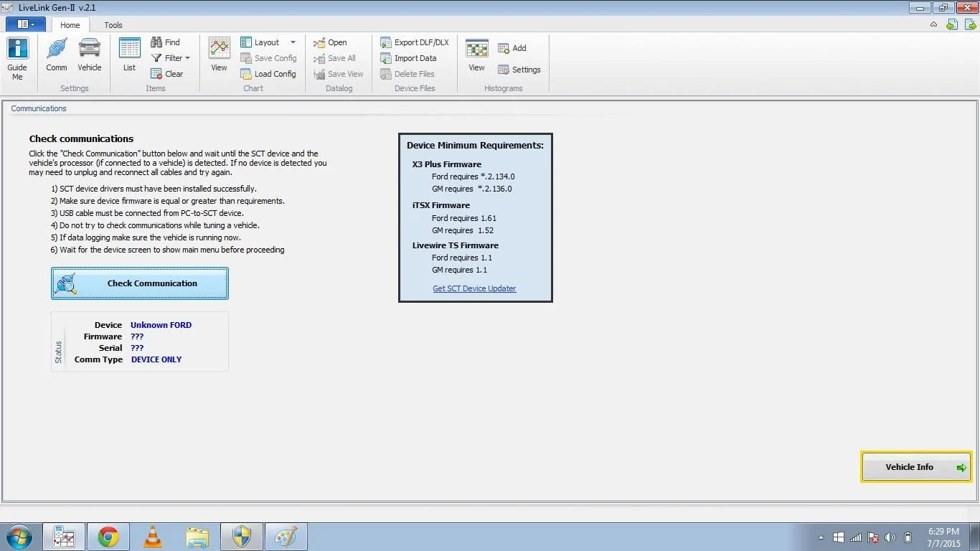Click the 'X3 Plus Firmware' heading

[x=447, y=164]
